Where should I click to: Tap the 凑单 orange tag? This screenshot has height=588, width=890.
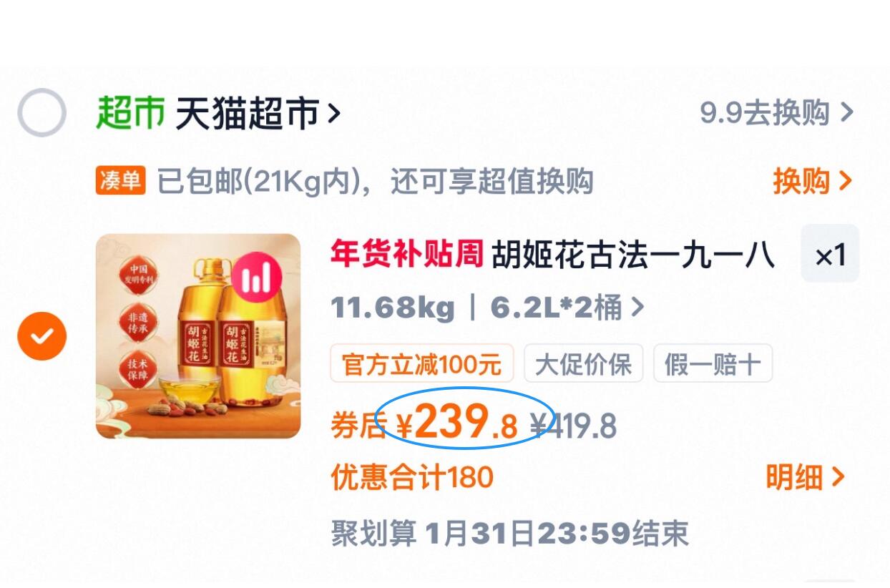click(x=120, y=181)
